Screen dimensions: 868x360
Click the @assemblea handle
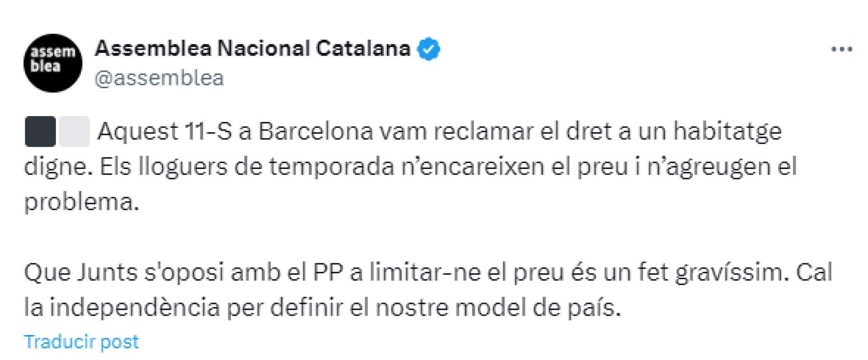159,78
